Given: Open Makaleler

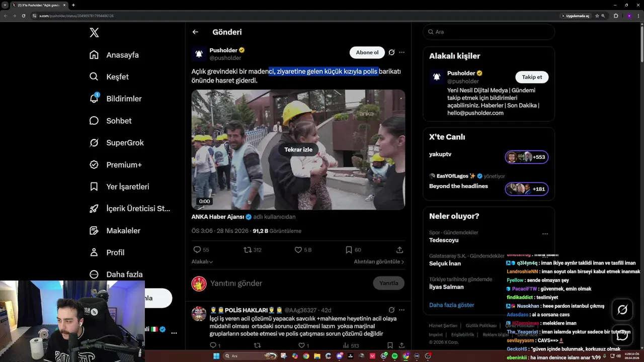Looking at the screenshot, I should [115, 230].
